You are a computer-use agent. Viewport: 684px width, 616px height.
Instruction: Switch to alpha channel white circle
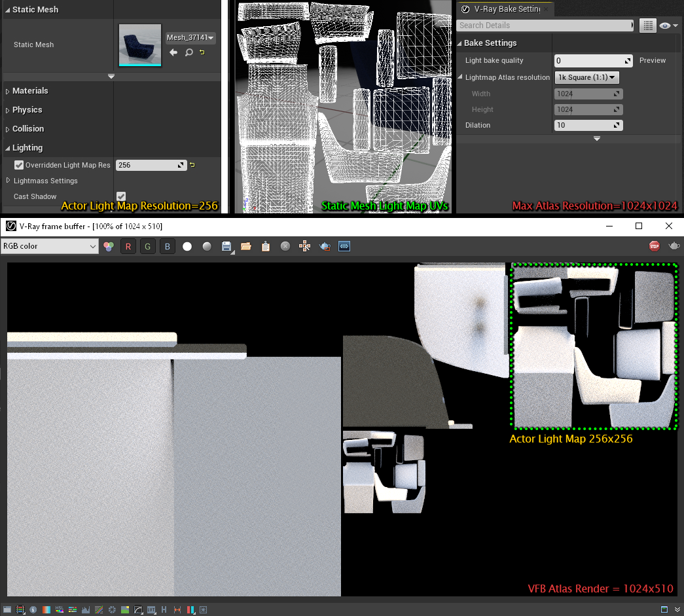point(187,247)
